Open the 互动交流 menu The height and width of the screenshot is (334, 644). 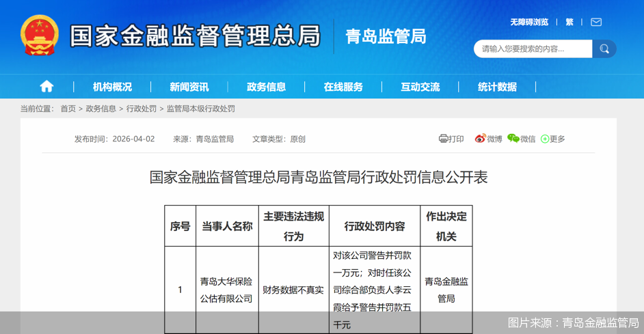[420, 87]
